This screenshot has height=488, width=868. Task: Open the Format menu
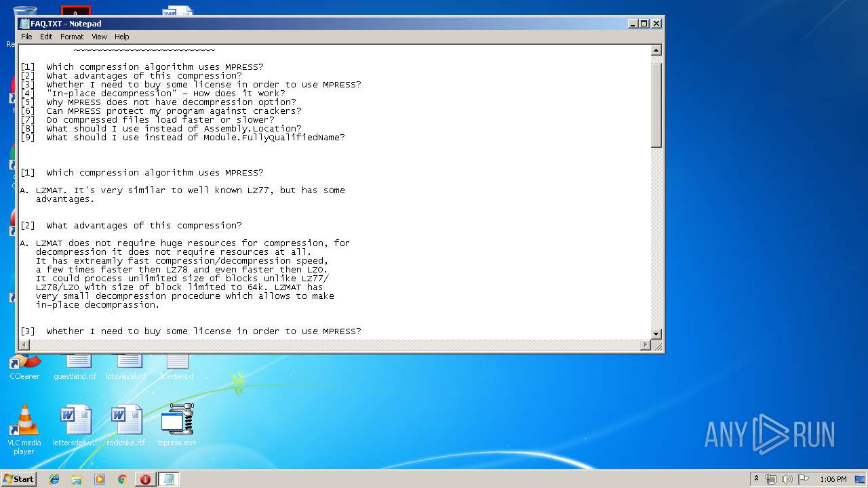pyautogui.click(x=72, y=37)
